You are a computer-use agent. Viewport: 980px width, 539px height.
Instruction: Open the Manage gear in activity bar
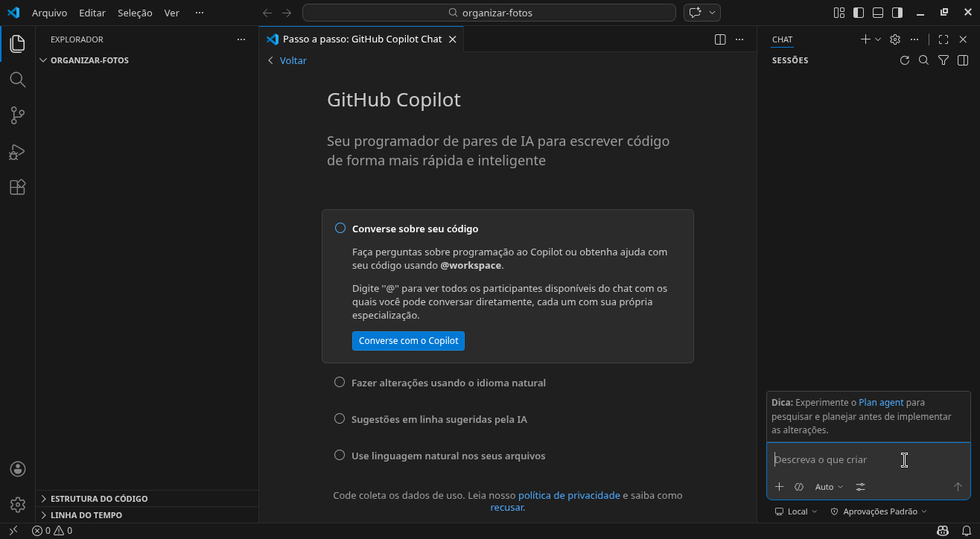[17, 505]
